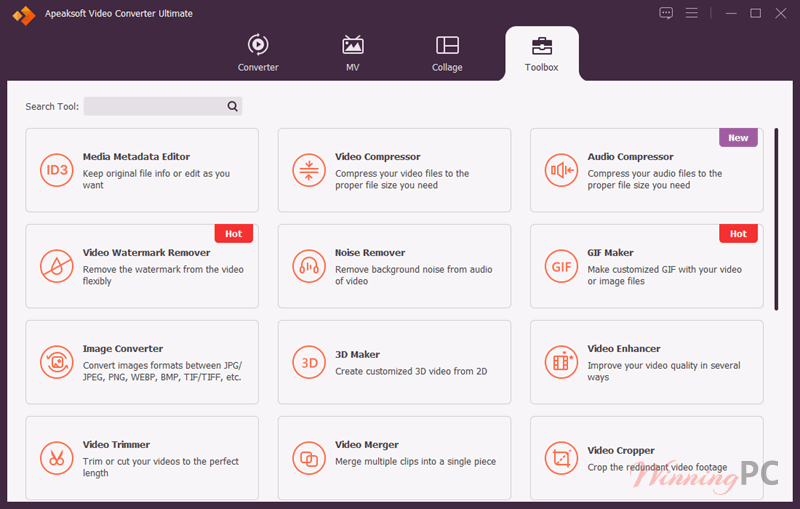Screen dimensions: 800x509
Task: Click the 'Search Tool:' label
Action: pyautogui.click(x=52, y=107)
